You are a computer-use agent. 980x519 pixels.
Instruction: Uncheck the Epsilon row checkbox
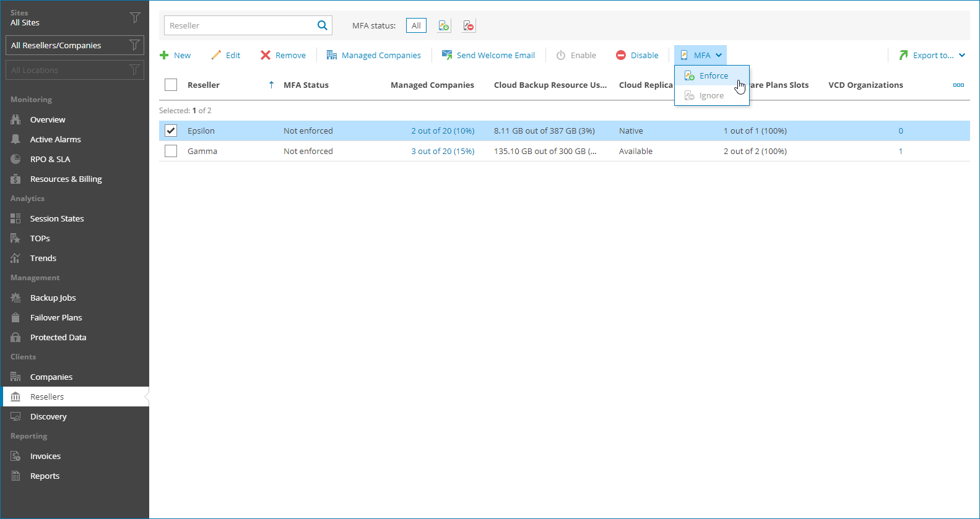click(x=171, y=131)
